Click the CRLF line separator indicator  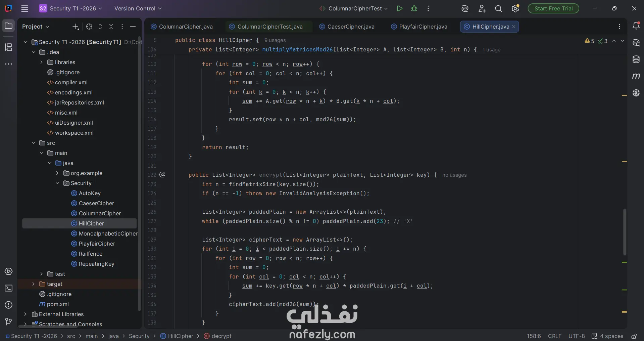click(554, 336)
